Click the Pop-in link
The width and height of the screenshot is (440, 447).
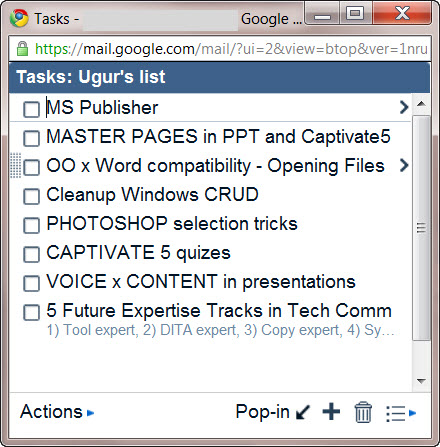tap(262, 412)
